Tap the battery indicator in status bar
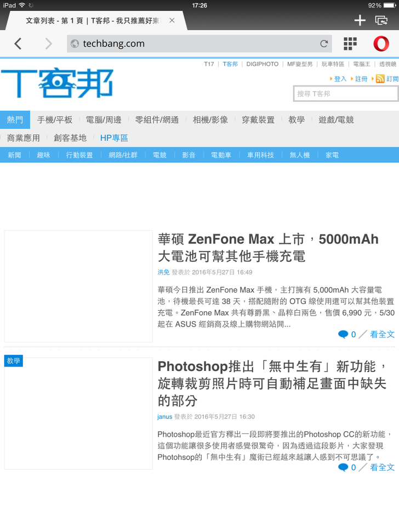This screenshot has height=532, width=399. pos(390,5)
